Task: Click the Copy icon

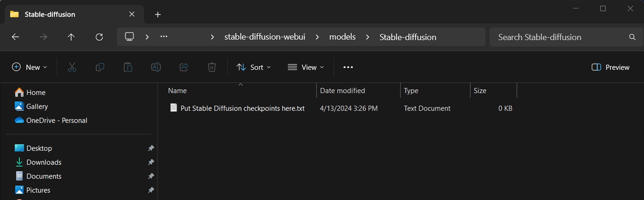Action: (100, 67)
